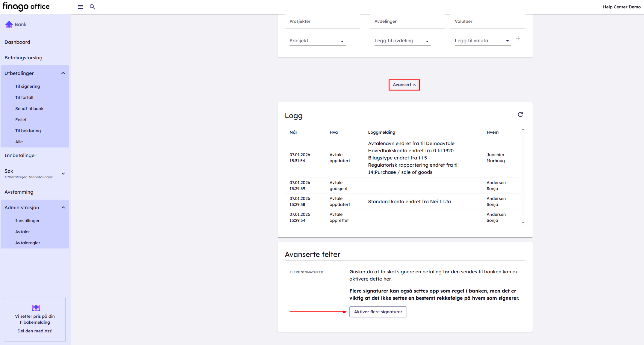Open Til signering in sidebar
The width and height of the screenshot is (644, 345).
coord(28,86)
